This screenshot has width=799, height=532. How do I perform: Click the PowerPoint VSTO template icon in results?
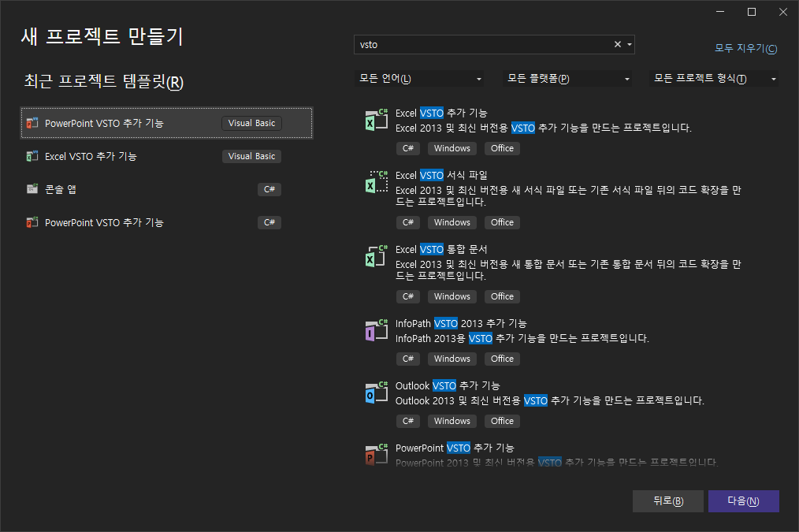pos(377,455)
